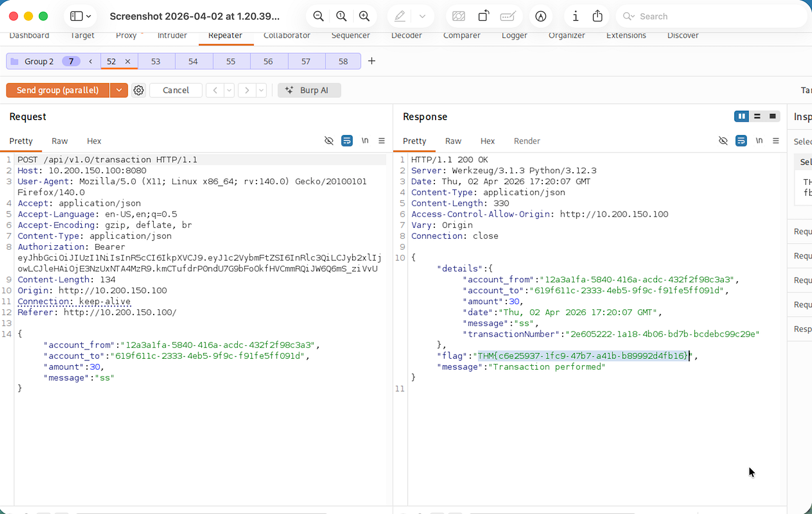Screen dimensions: 812x514
Task: Activate the Preview markup highlight pen
Action: (x=400, y=16)
